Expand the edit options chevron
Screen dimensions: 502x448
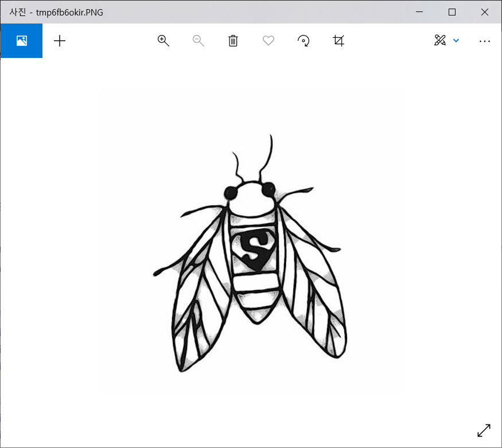[456, 41]
